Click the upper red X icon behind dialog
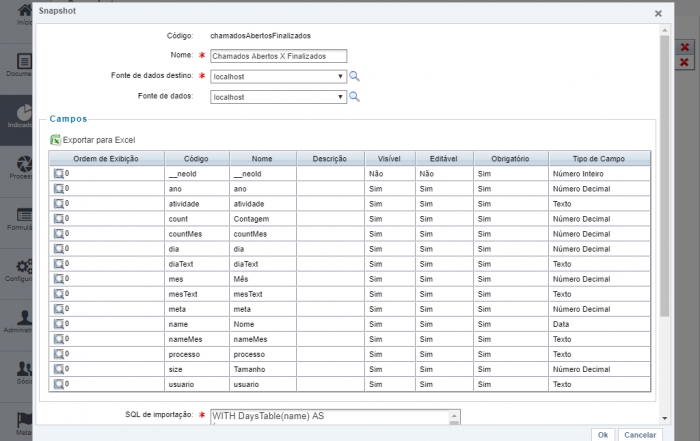700x441 pixels. (x=684, y=47)
